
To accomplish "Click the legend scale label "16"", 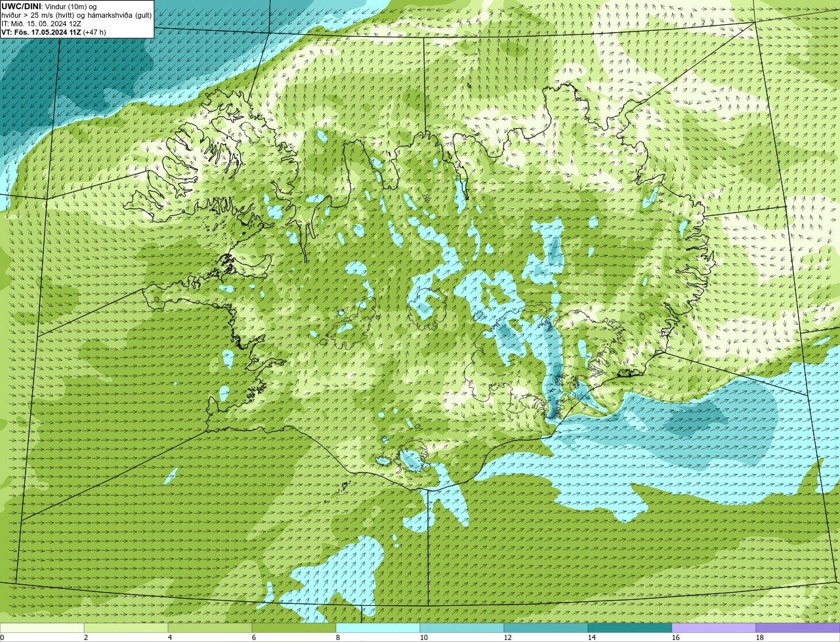I will [676, 637].
